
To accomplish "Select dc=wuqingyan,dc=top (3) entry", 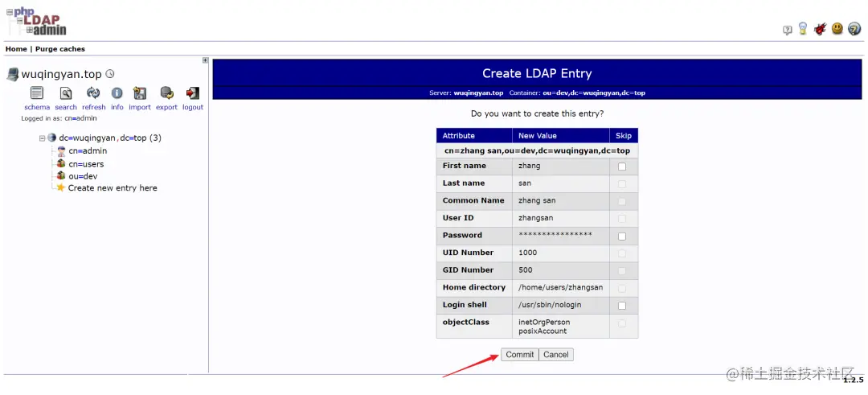I will pos(110,138).
